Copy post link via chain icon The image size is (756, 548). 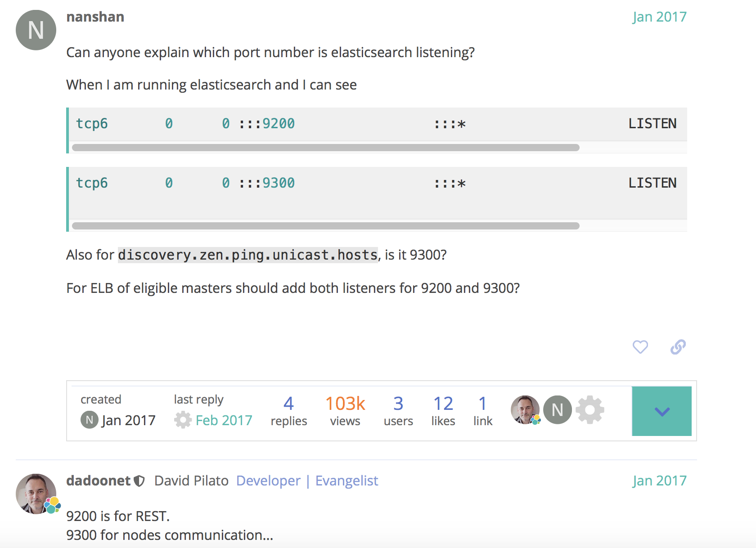[x=678, y=347]
